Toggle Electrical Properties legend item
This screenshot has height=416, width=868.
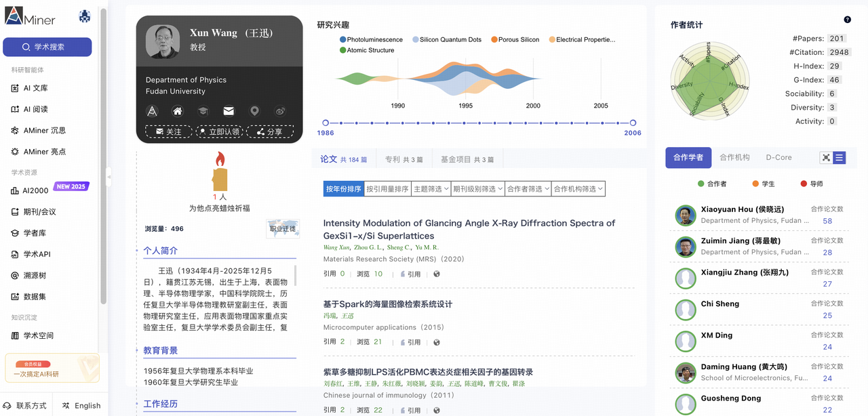(582, 40)
